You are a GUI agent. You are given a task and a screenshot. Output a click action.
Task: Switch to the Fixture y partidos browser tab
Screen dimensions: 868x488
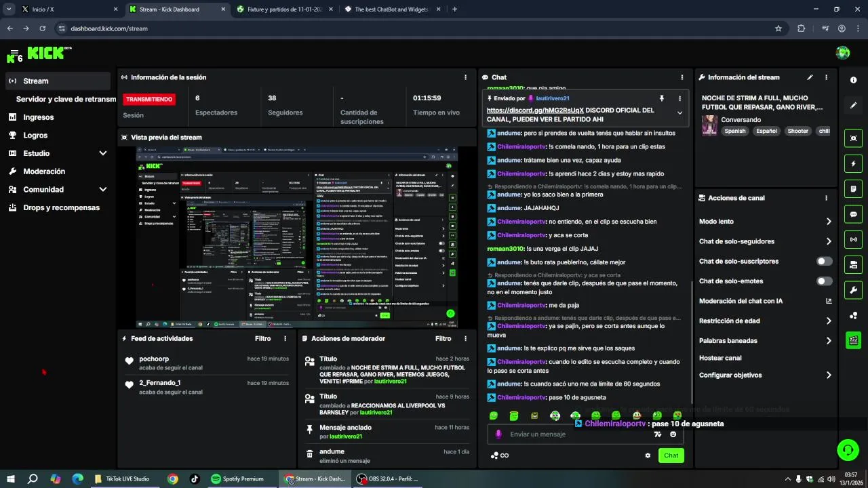point(284,9)
